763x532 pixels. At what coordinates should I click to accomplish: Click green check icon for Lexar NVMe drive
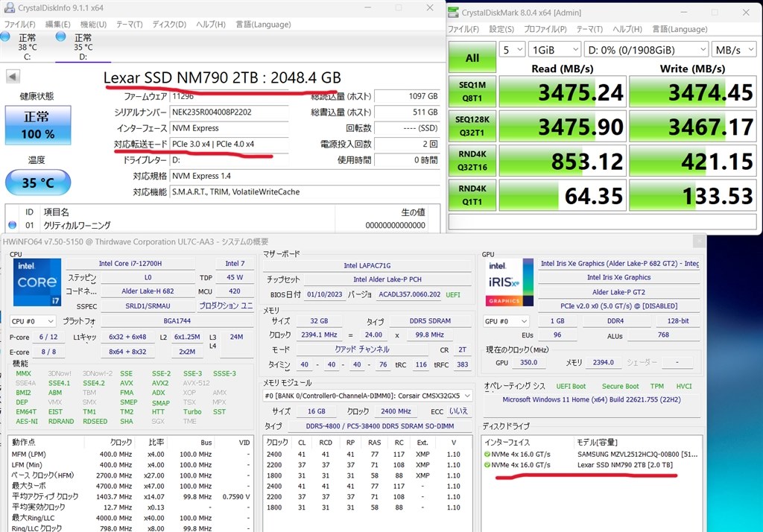(487, 465)
